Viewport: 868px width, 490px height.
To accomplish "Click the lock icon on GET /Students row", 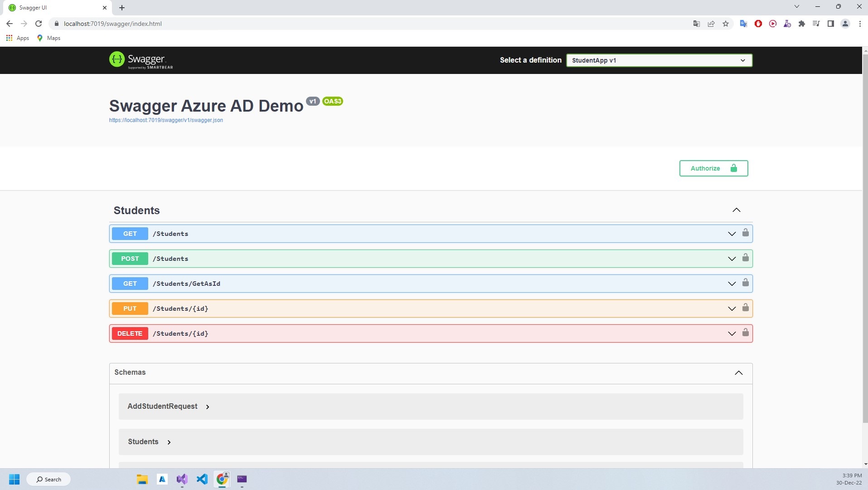I will point(745,233).
